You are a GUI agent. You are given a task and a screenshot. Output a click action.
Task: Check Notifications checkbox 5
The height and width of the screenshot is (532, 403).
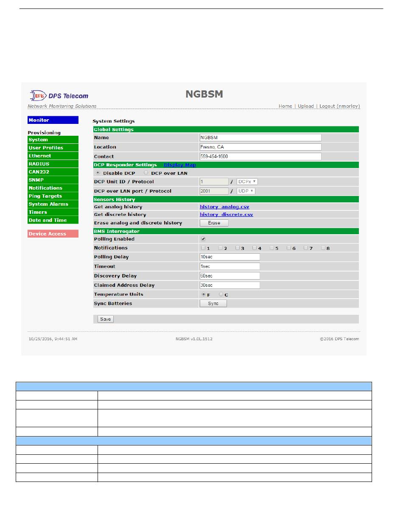pyautogui.click(x=271, y=248)
